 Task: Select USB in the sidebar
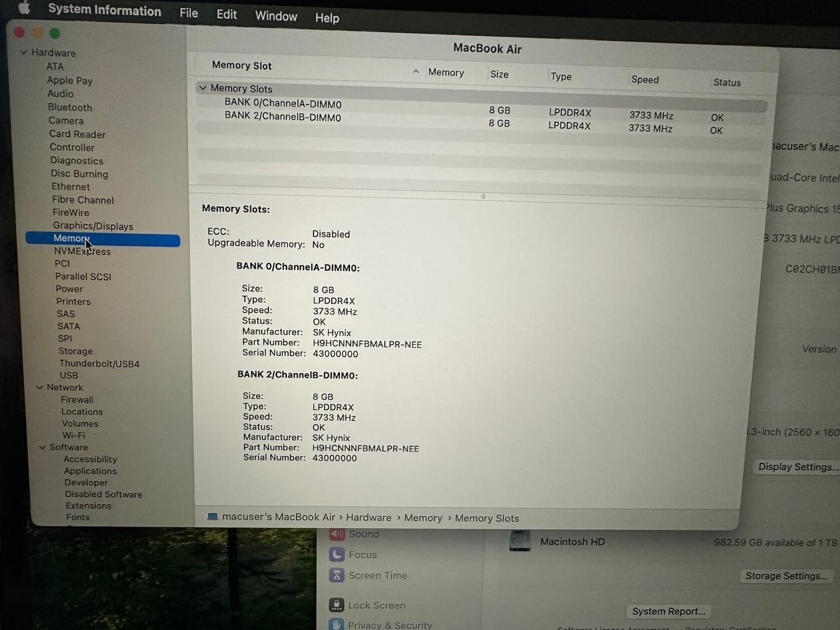pyautogui.click(x=68, y=376)
